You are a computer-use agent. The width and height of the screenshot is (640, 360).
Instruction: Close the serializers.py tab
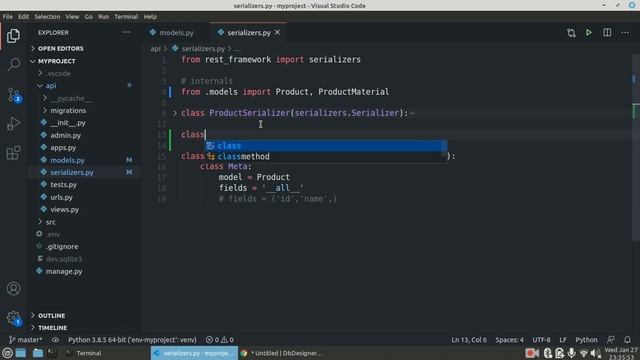(278, 32)
